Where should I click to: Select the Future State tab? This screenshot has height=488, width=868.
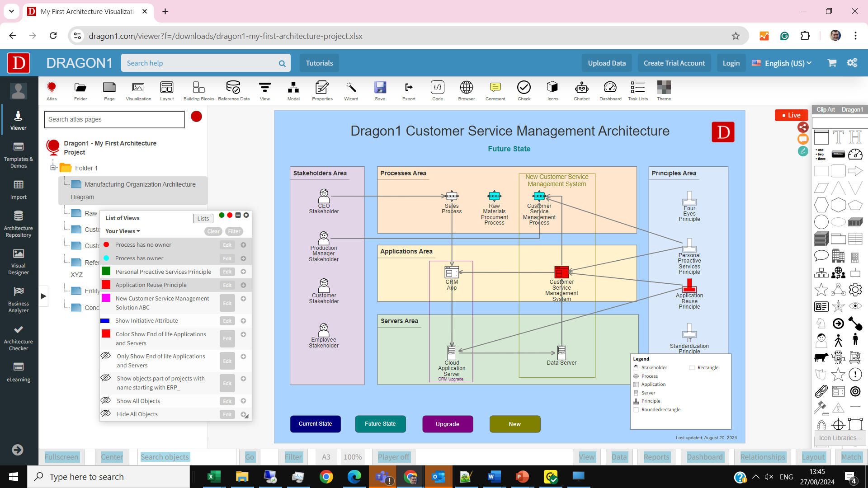(x=381, y=424)
